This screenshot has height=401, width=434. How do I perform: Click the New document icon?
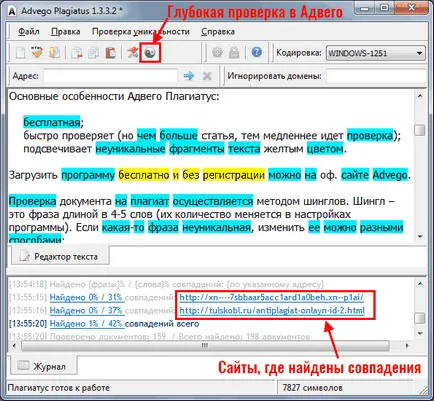20,53
